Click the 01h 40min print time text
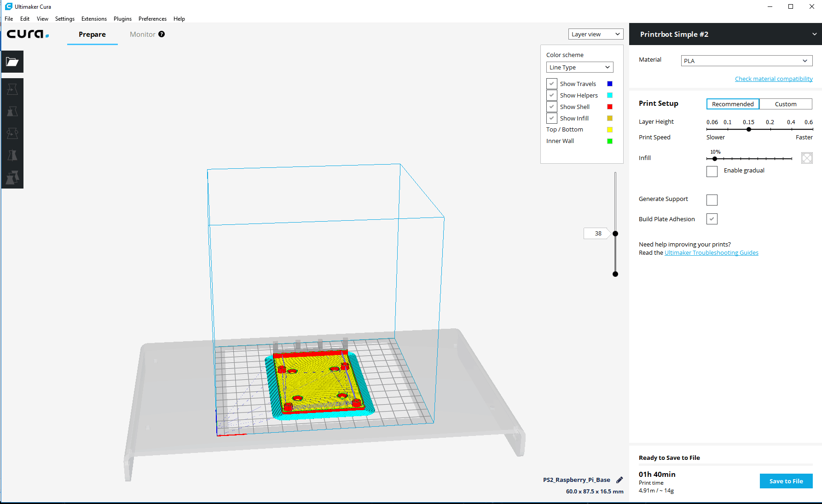This screenshot has height=504, width=822. coord(657,474)
